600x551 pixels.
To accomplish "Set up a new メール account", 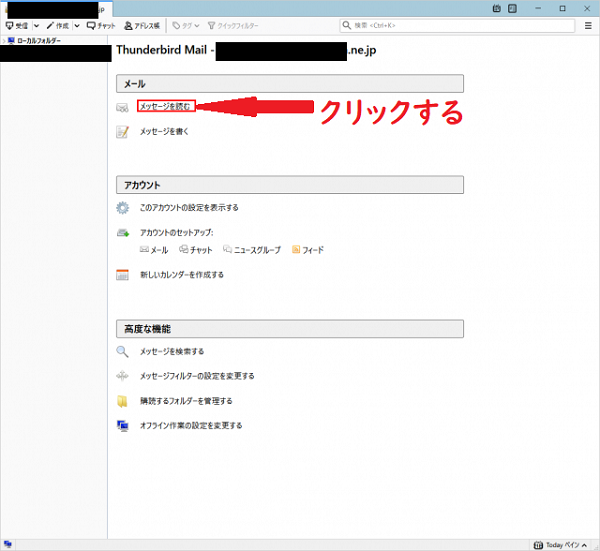I will (154, 250).
